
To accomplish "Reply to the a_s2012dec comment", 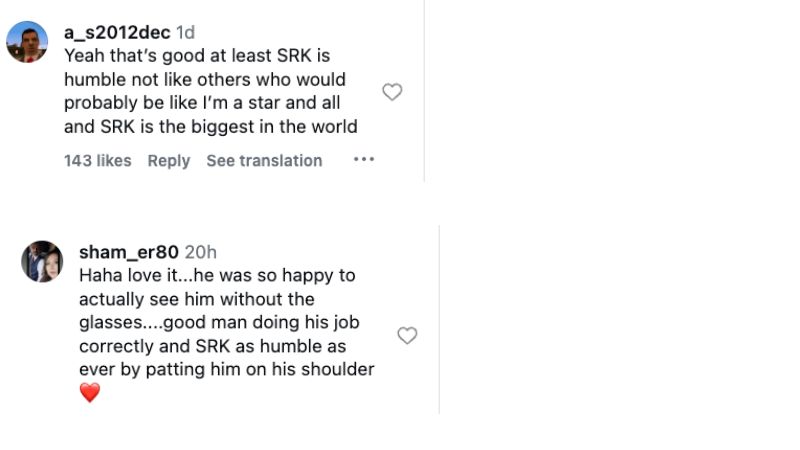I will pyautogui.click(x=169, y=160).
